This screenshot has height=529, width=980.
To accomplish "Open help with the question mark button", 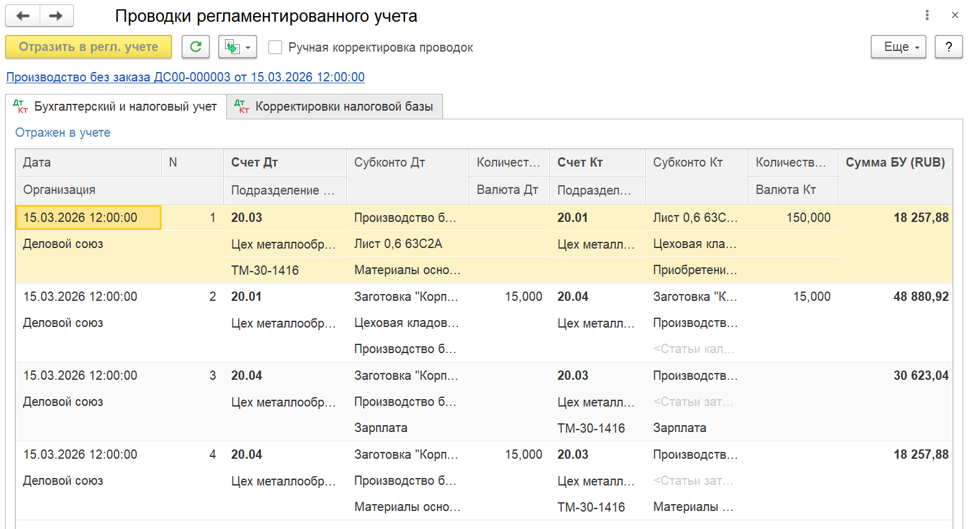I will (x=948, y=47).
